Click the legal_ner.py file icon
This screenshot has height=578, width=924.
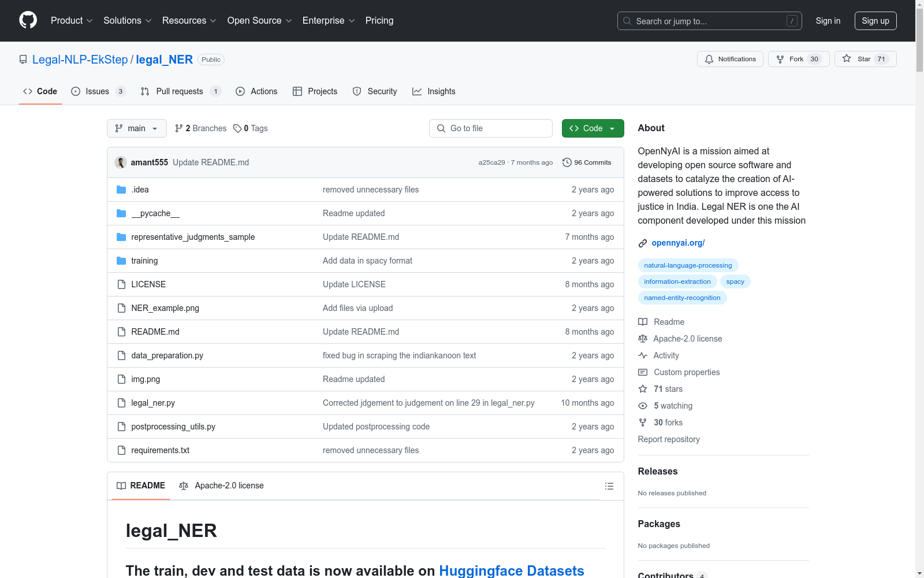point(121,403)
